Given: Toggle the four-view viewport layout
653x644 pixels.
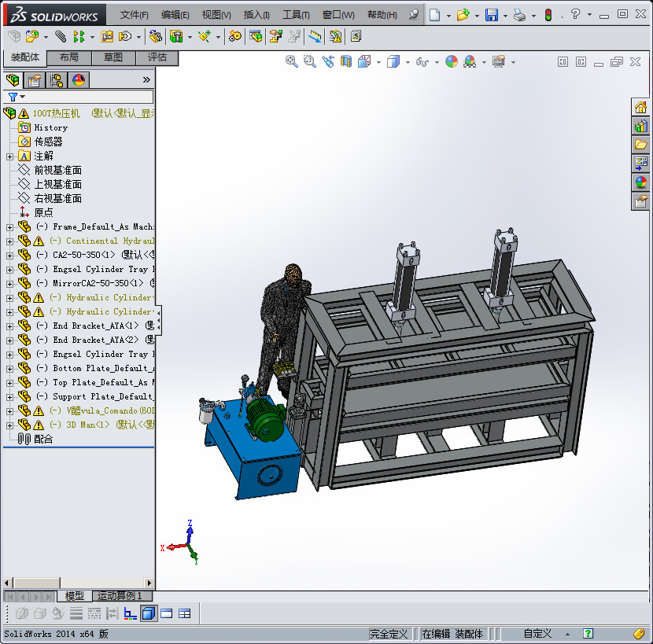Looking at the screenshot, I should pyautogui.click(x=184, y=613).
